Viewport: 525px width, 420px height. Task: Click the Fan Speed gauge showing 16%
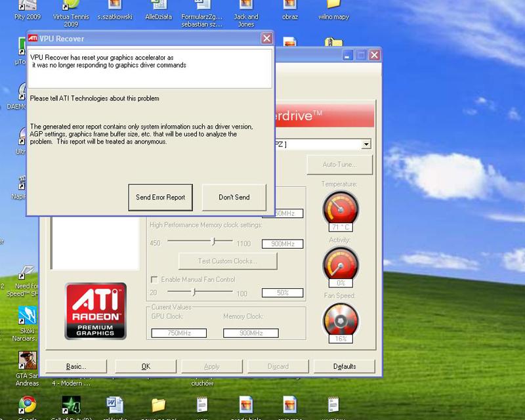341,320
